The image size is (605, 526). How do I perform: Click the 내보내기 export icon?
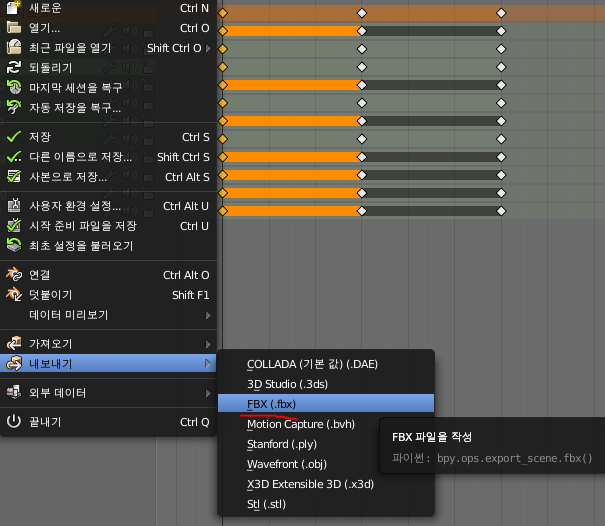[14, 363]
